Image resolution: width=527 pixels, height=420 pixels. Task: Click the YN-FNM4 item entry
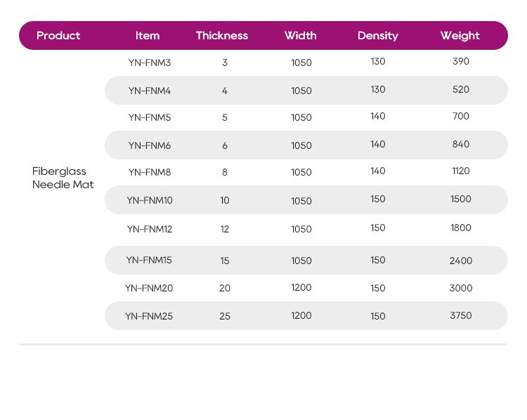coord(150,91)
